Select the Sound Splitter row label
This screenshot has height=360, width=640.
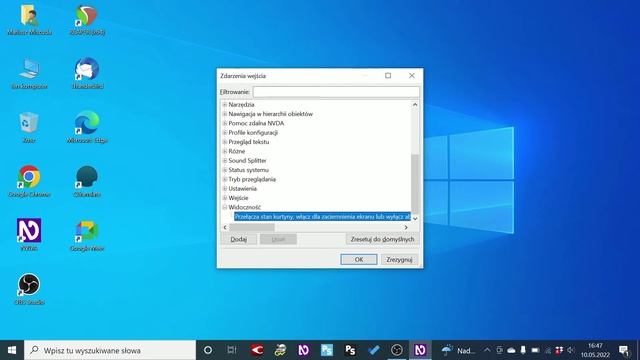pyautogui.click(x=247, y=161)
